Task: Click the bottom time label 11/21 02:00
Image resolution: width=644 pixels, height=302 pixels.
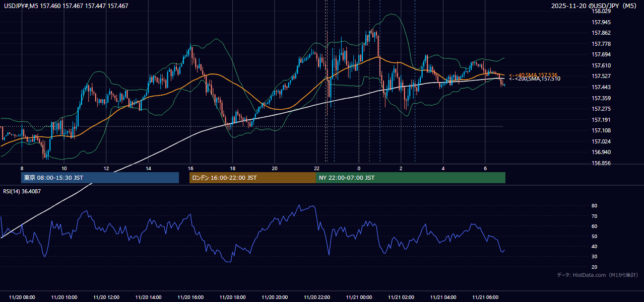Action: coord(401,297)
